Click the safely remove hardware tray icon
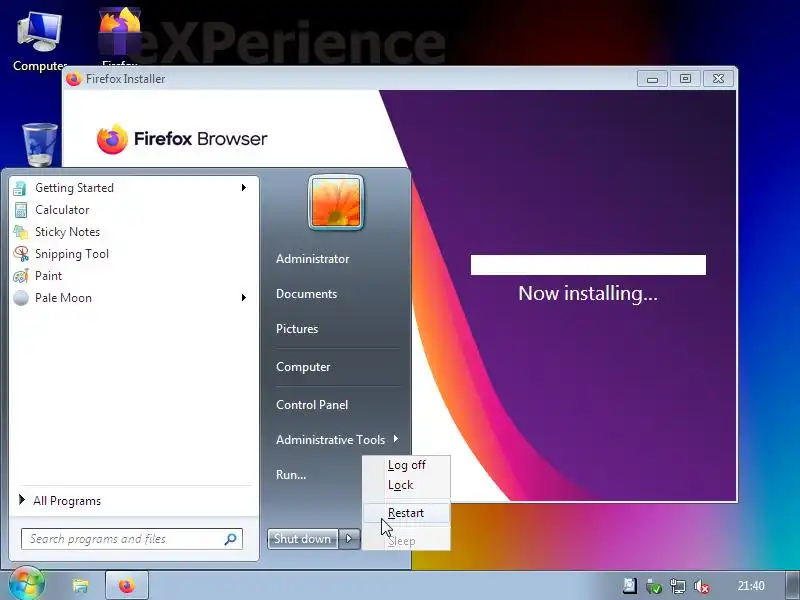The image size is (800, 600). [654, 586]
